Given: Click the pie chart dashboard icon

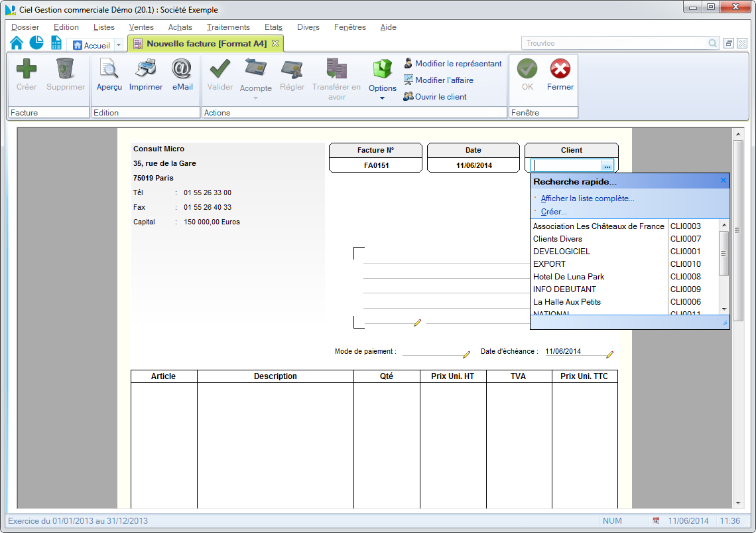Looking at the screenshot, I should [x=36, y=43].
